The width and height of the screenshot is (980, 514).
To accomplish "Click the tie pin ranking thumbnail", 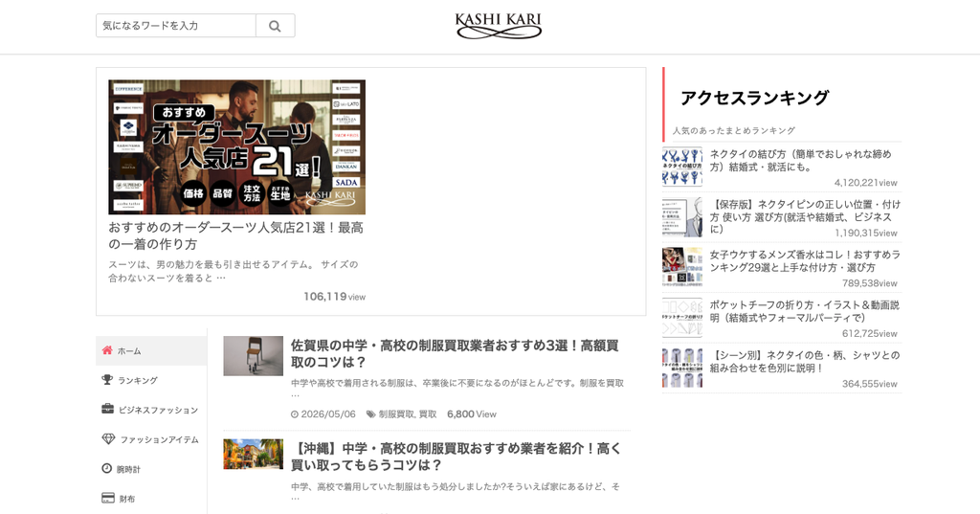I will tap(681, 217).
